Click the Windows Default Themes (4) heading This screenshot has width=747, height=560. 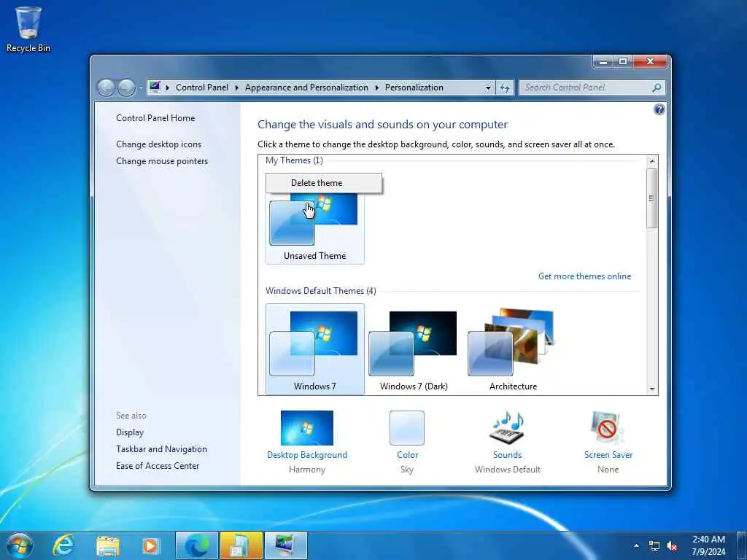321,291
